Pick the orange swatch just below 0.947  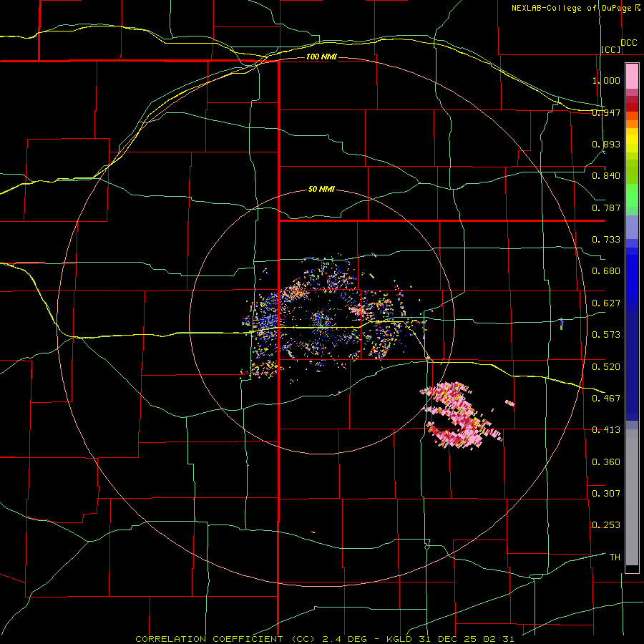[x=632, y=116]
